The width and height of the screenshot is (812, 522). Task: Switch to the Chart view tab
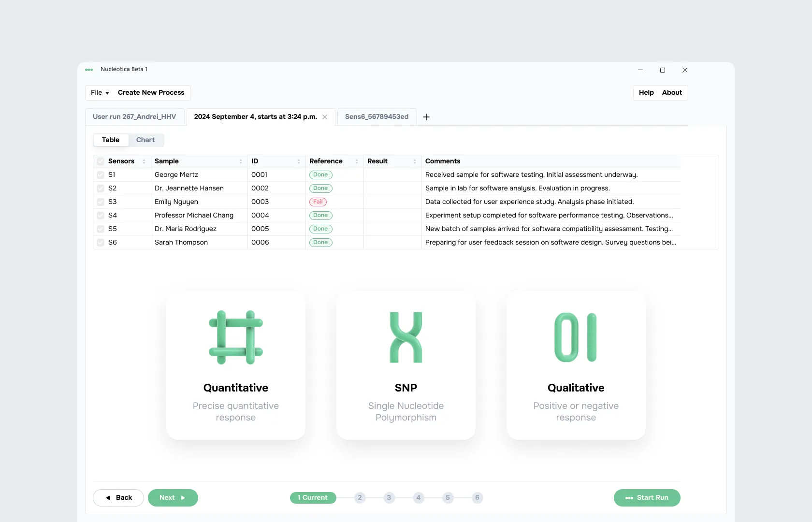point(145,140)
